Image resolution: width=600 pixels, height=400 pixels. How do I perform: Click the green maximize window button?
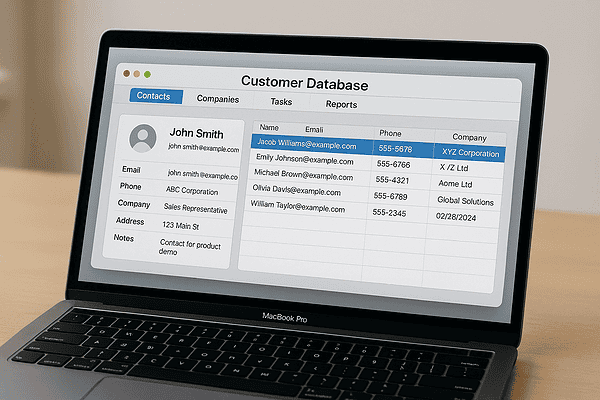tap(147, 74)
